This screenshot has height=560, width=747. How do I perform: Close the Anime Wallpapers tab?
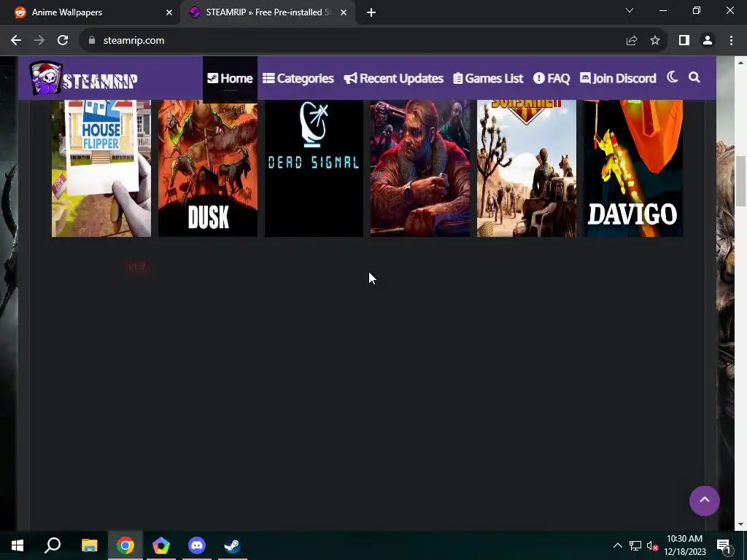tap(169, 13)
